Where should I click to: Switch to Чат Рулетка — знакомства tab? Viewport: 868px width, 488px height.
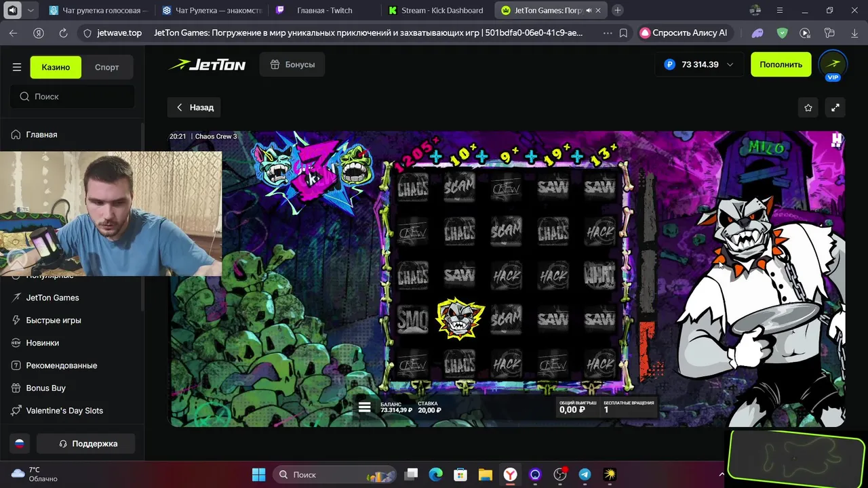(x=212, y=10)
